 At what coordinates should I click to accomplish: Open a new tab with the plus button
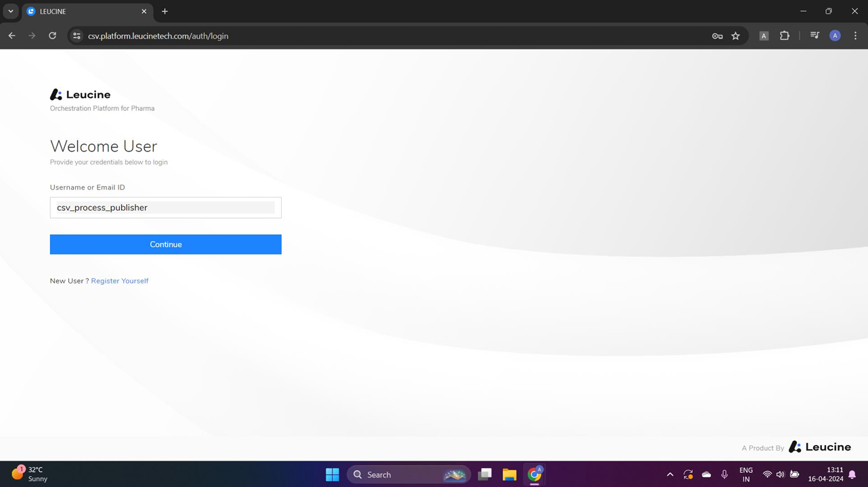[165, 11]
